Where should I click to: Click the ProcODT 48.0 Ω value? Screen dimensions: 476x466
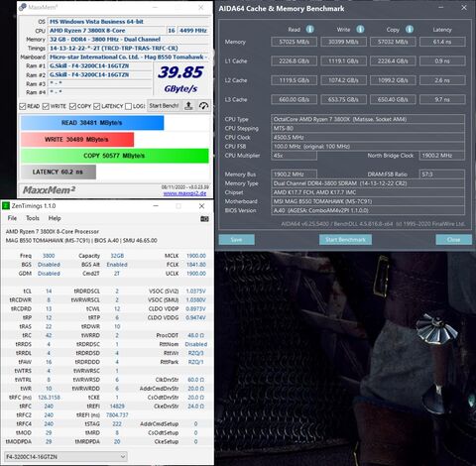coord(196,335)
